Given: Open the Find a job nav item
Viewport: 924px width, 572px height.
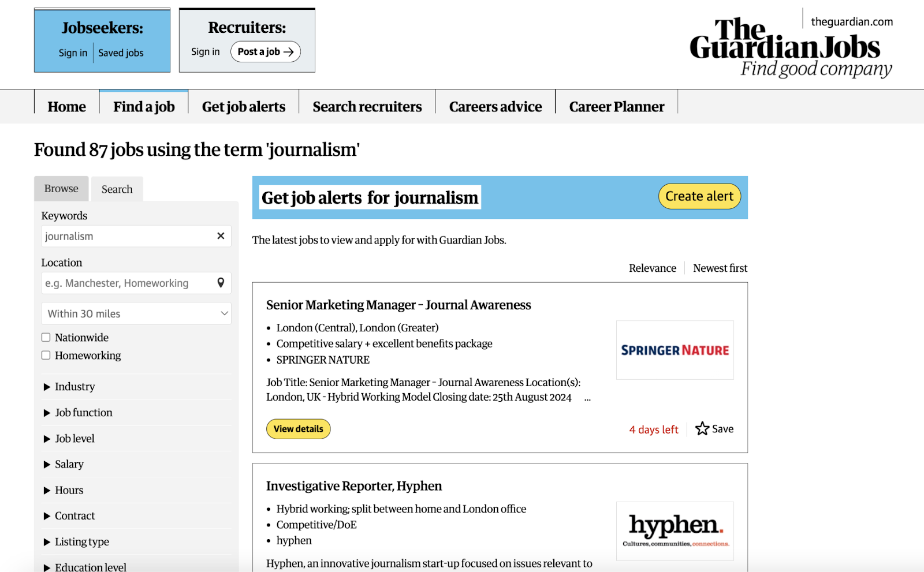Looking at the screenshot, I should coord(144,107).
